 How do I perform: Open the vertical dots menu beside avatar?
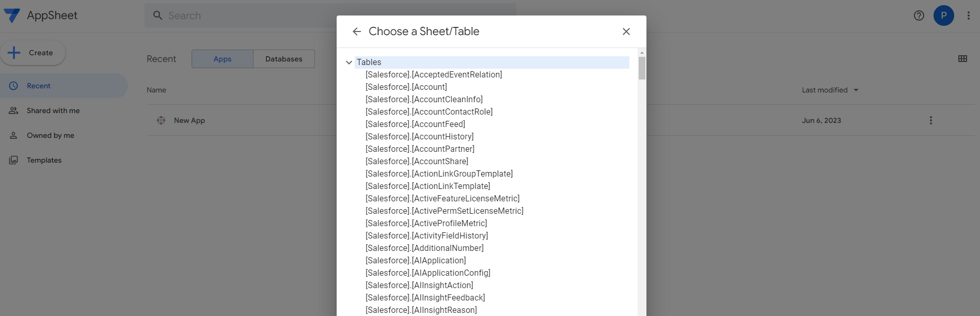point(969,15)
